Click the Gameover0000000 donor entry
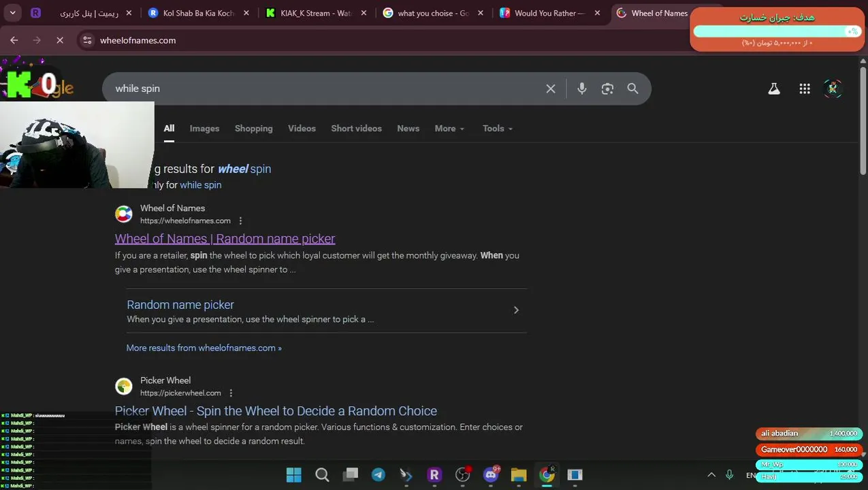The image size is (868, 490). tap(809, 450)
